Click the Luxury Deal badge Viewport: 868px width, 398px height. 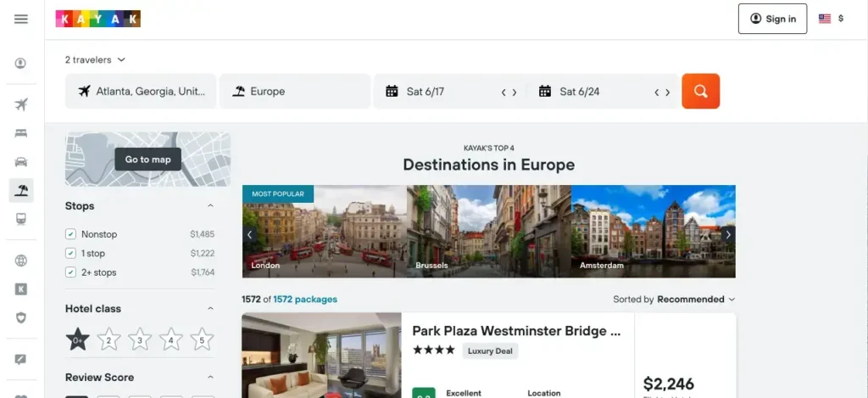(x=490, y=350)
